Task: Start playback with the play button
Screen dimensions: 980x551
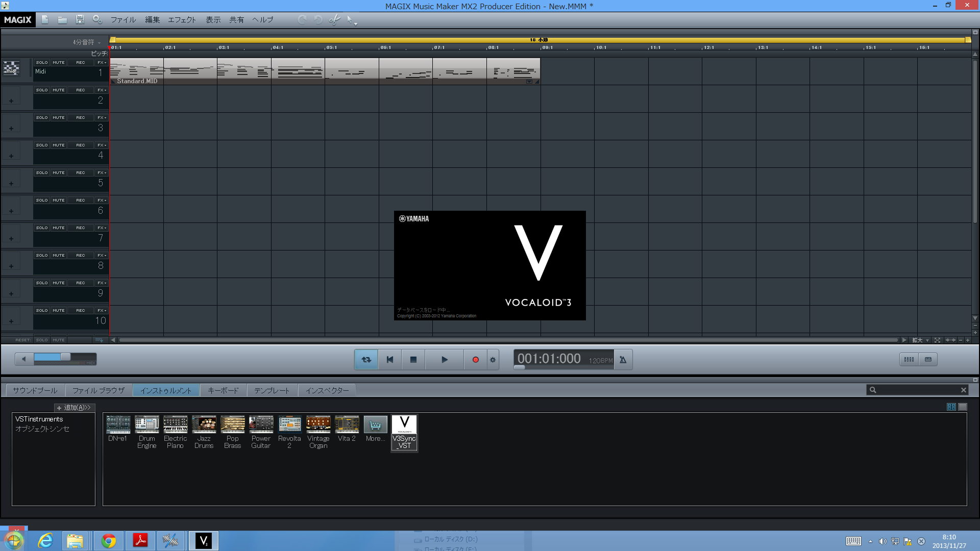Action: pos(444,360)
